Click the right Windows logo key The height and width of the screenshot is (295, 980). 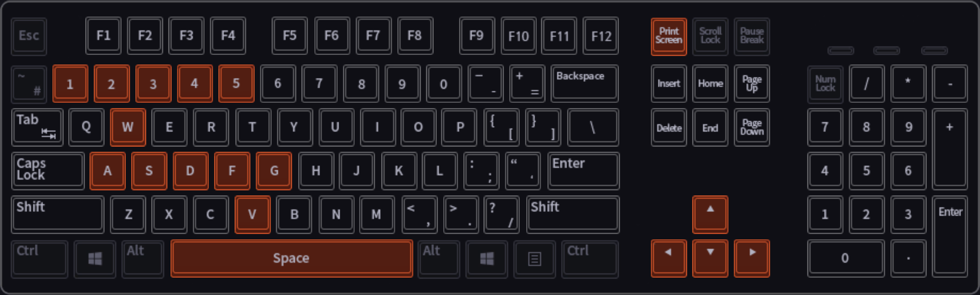click(487, 259)
